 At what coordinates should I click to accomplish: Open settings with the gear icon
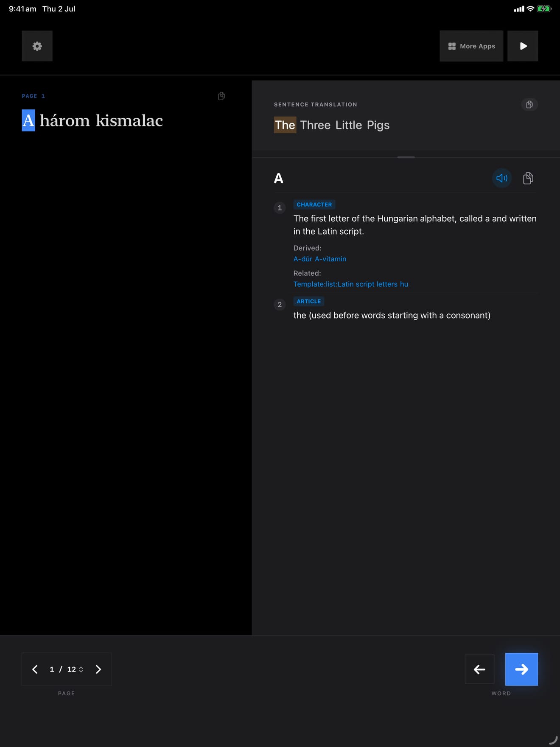click(37, 46)
